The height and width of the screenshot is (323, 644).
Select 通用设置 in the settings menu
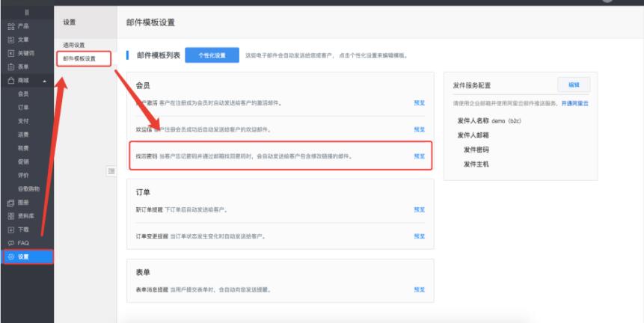74,45
